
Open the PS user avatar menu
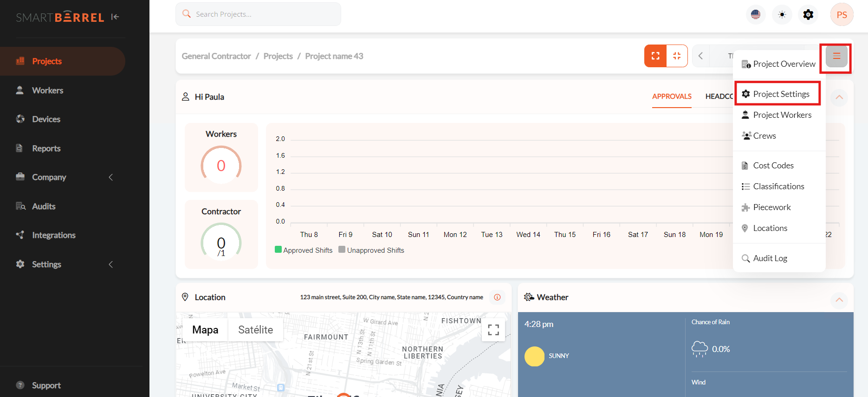click(842, 14)
